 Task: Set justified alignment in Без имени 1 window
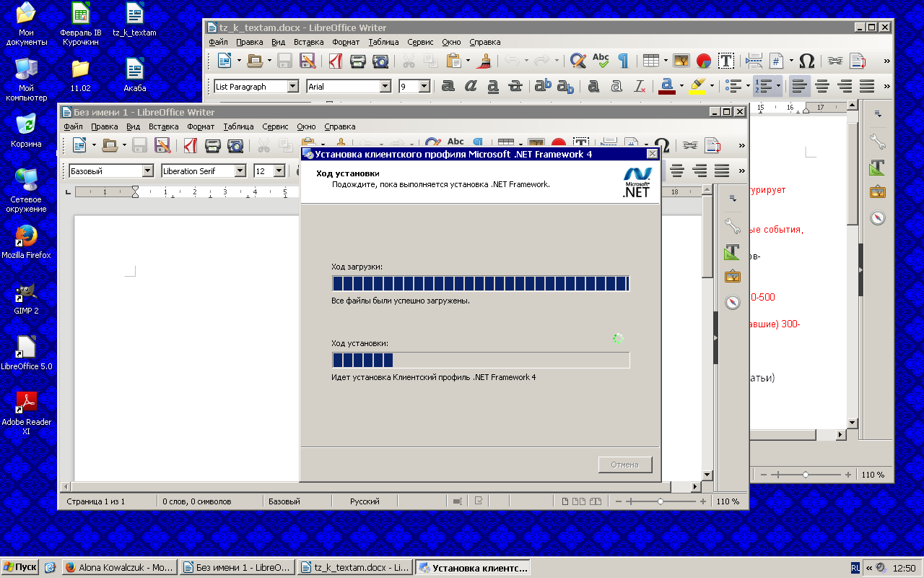722,171
